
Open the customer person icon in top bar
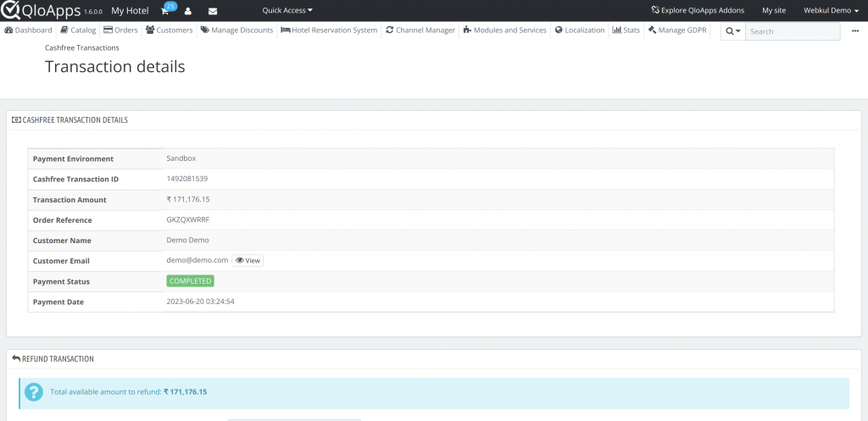(x=188, y=11)
